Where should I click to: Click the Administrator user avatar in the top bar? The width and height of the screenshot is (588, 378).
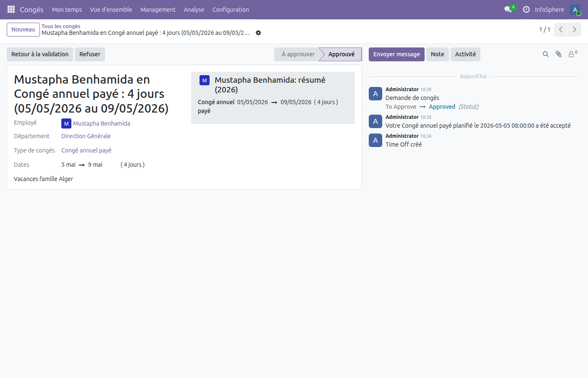point(575,10)
